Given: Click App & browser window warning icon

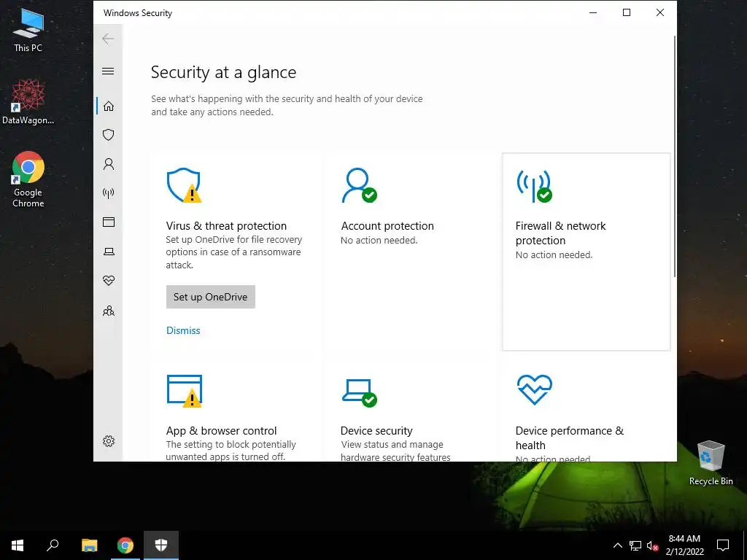Looking at the screenshot, I should tap(185, 391).
